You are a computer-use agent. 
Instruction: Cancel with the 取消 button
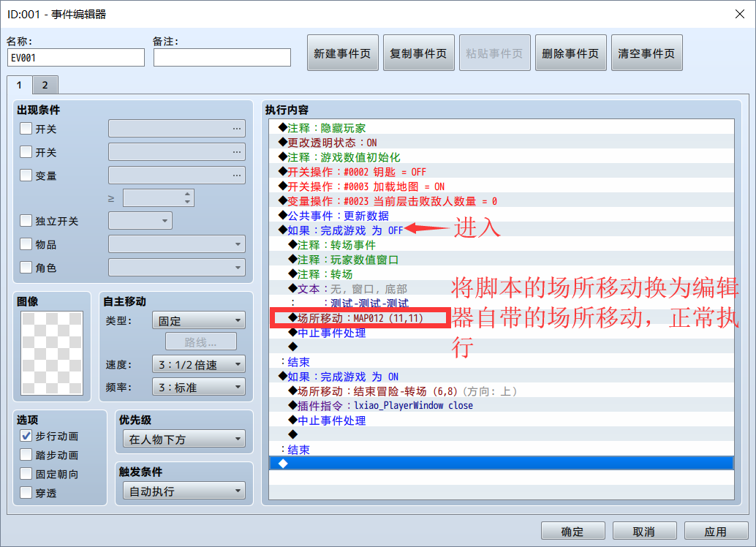645,531
